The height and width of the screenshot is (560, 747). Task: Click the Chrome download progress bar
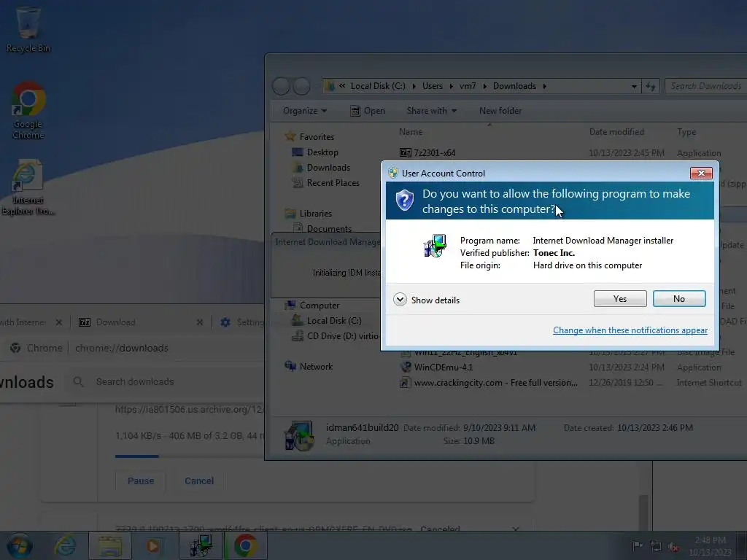190,456
